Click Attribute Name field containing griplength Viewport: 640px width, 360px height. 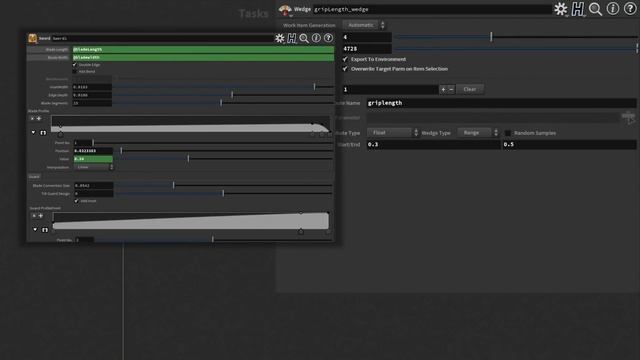click(x=502, y=103)
